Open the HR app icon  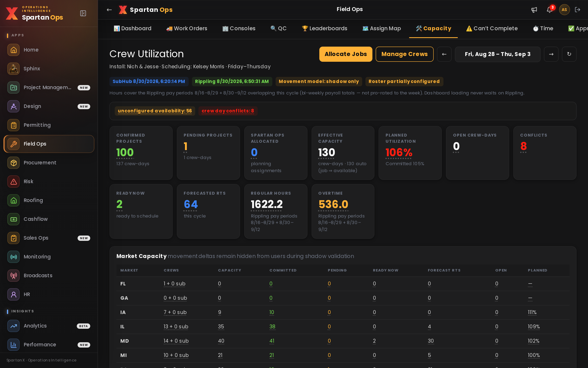click(14, 294)
